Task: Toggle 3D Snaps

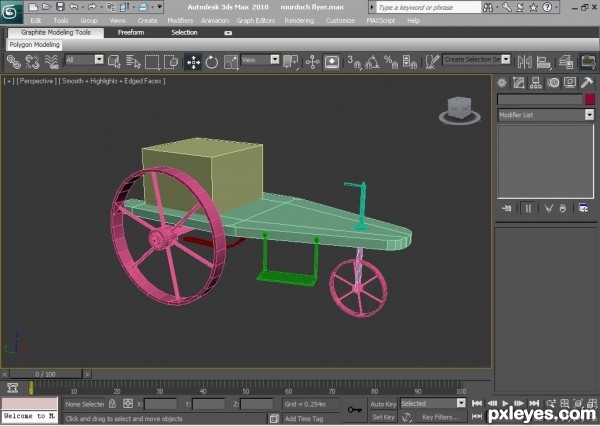Action: pyautogui.click(x=354, y=62)
